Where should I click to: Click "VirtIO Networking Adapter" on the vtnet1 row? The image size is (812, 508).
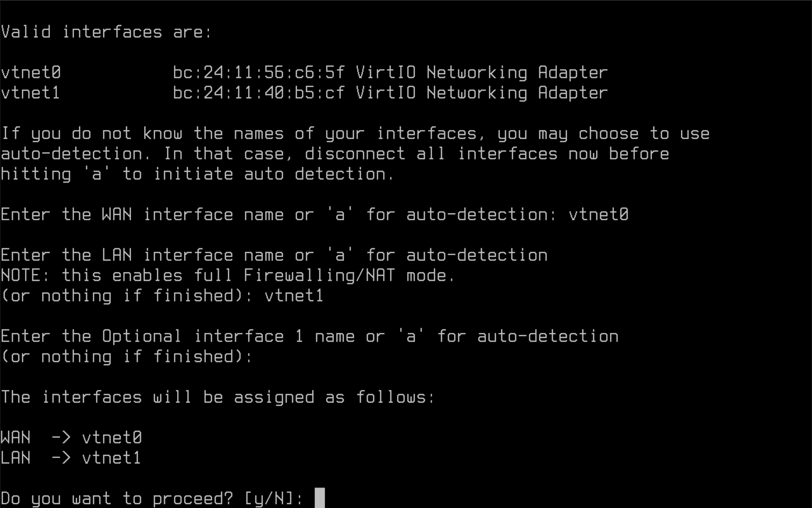[481, 93]
